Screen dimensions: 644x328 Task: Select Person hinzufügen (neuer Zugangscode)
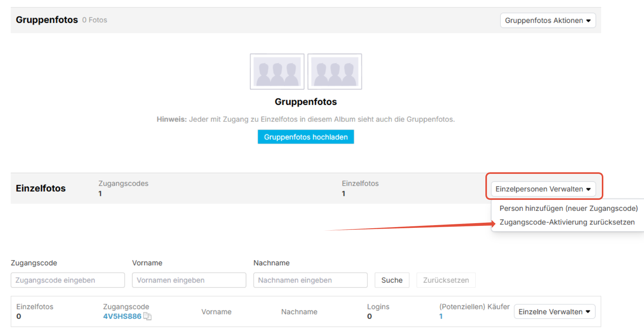tap(569, 208)
